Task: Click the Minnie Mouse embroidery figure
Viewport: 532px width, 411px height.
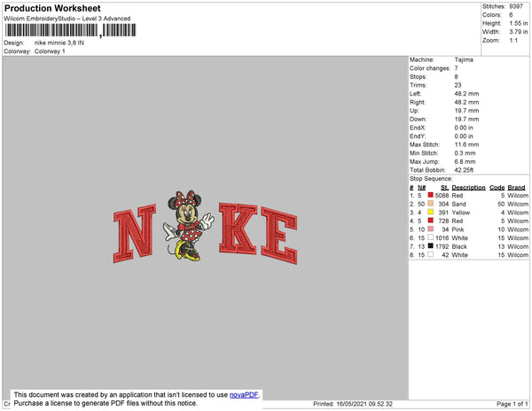Action: pyautogui.click(x=188, y=225)
